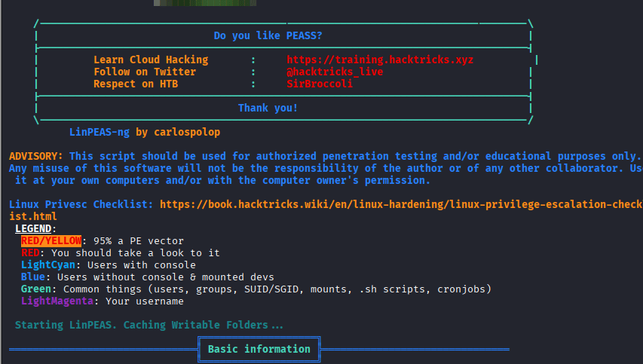This screenshot has height=364, width=643.
Task: Click the SirBroccoli HTB username
Action: pyautogui.click(x=320, y=84)
